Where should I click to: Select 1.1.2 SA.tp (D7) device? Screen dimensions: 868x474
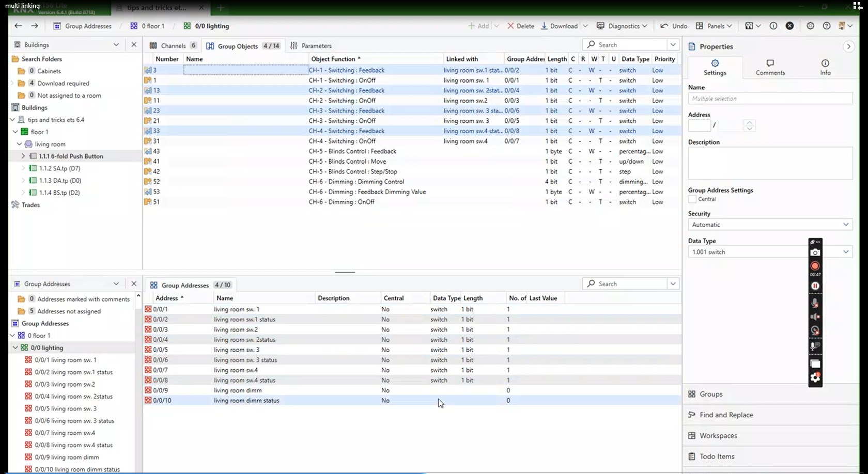pos(59,168)
